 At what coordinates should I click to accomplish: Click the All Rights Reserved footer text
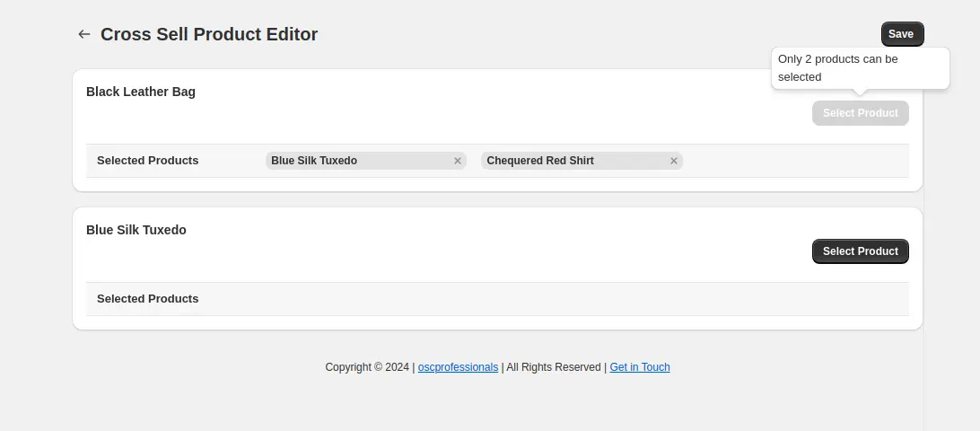tap(554, 367)
